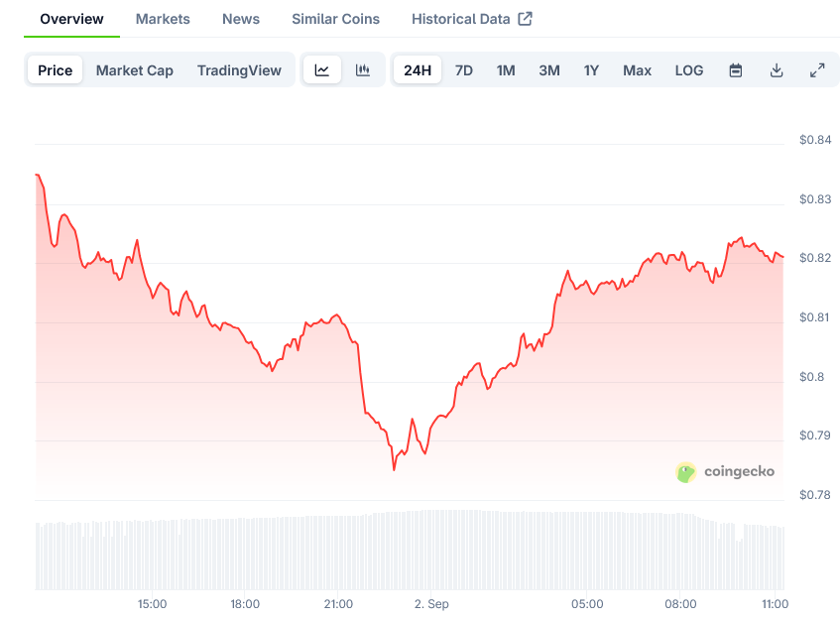Viewport: 840px width, 621px height.
Task: Click the 11:00 time axis label
Action: coord(776,604)
